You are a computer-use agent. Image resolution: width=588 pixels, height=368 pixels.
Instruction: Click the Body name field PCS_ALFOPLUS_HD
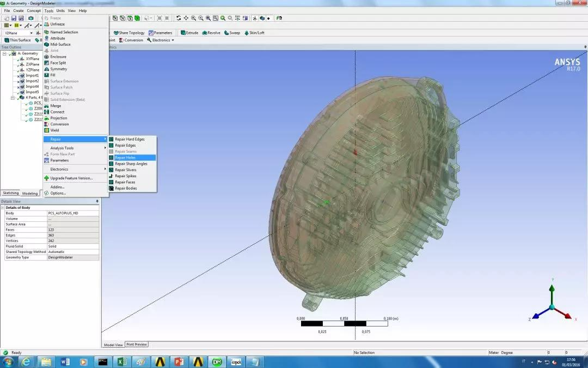[x=73, y=213]
